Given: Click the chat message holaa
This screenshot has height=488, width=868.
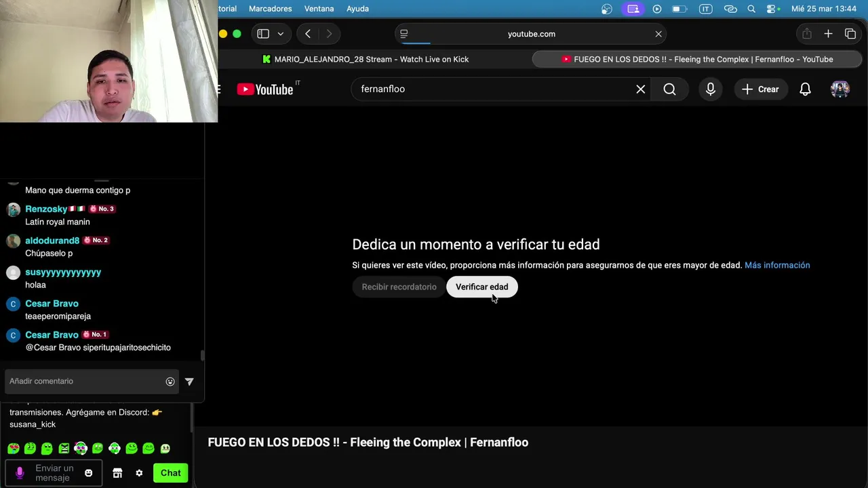Looking at the screenshot, I should [35, 285].
